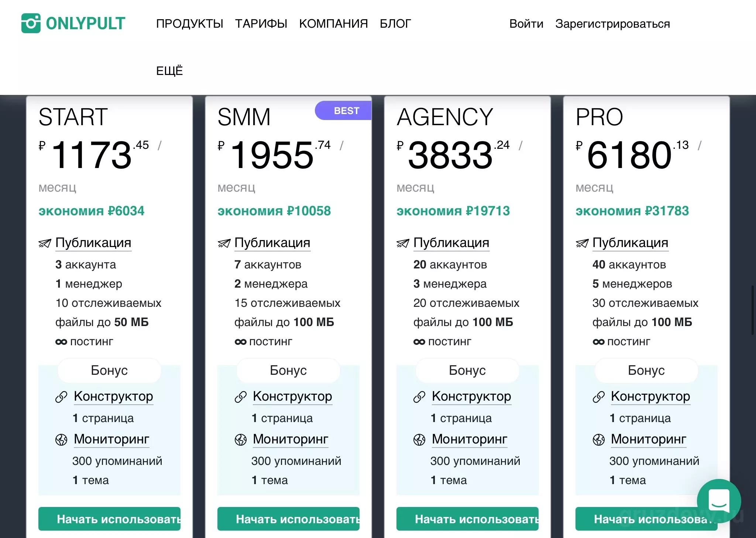
Task: Open Мониторинг link in AGENCY plan
Action: [470, 439]
